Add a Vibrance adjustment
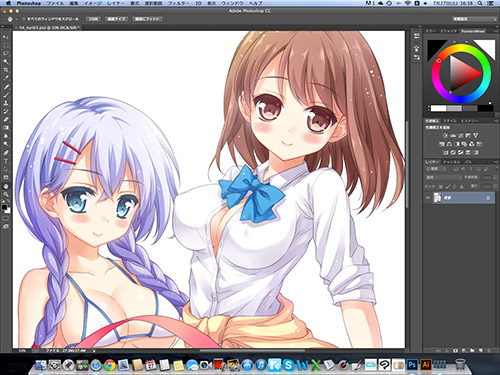 (476, 135)
